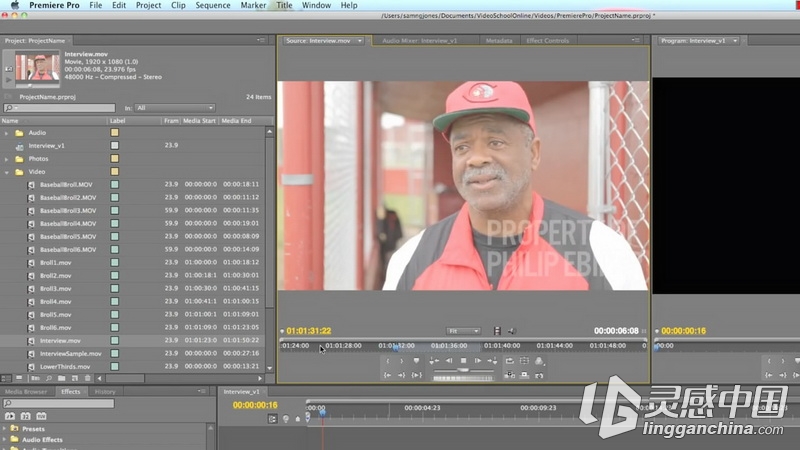Screen dimensions: 800x450
Task: Click the Clear trash icon in Project panel
Action: [88, 378]
